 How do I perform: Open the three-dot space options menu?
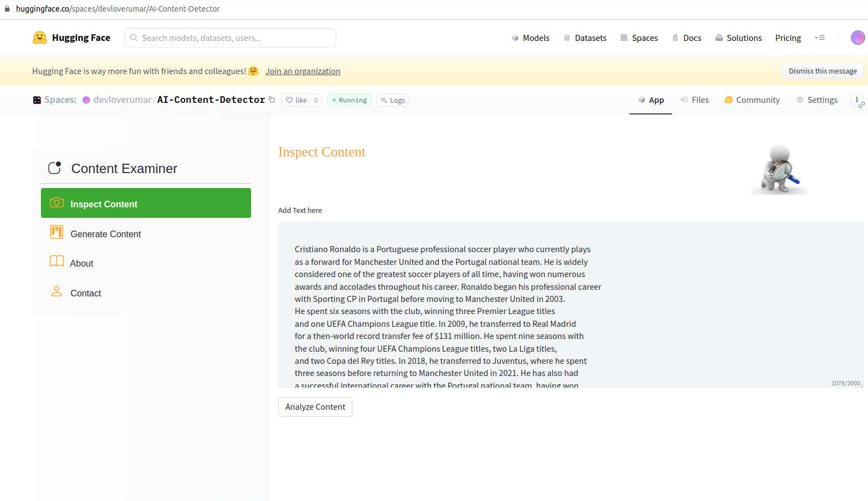(856, 100)
